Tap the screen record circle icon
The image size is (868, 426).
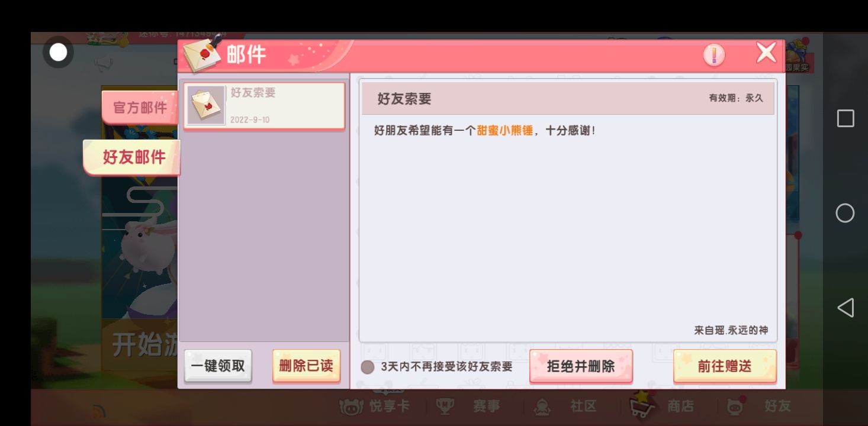pyautogui.click(x=58, y=53)
